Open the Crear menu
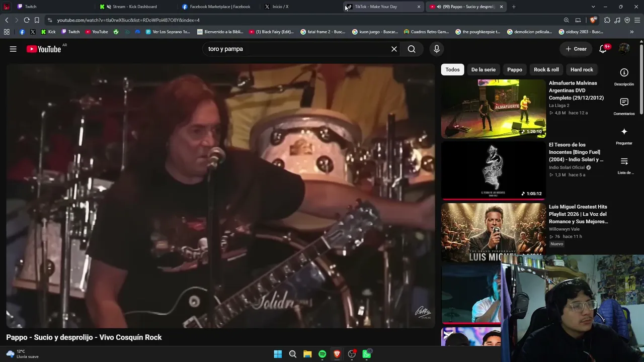This screenshot has width=644, height=362. (x=576, y=49)
